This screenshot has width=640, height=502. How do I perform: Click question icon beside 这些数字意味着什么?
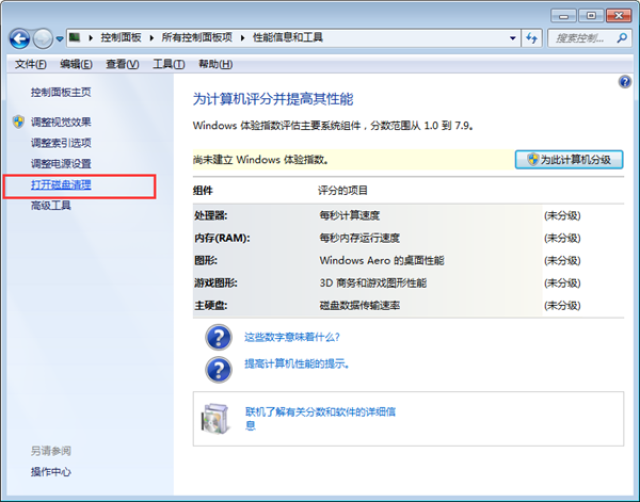(x=219, y=338)
